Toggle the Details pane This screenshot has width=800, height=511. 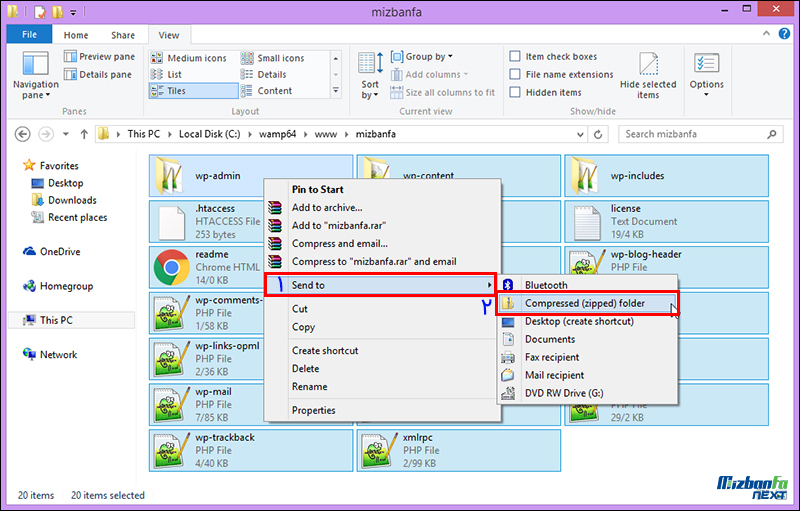(97, 74)
